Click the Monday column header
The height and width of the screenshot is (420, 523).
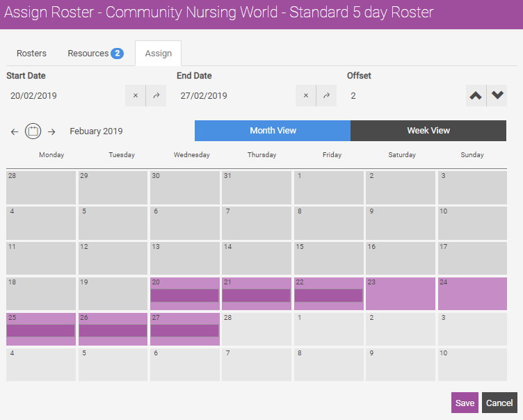point(51,155)
